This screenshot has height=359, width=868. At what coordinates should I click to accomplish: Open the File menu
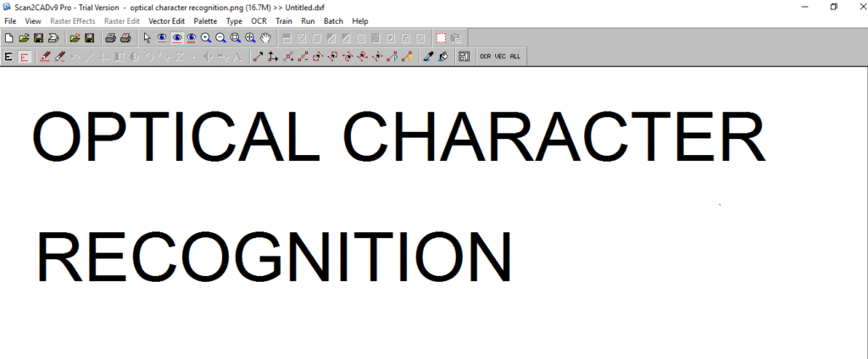pos(10,21)
